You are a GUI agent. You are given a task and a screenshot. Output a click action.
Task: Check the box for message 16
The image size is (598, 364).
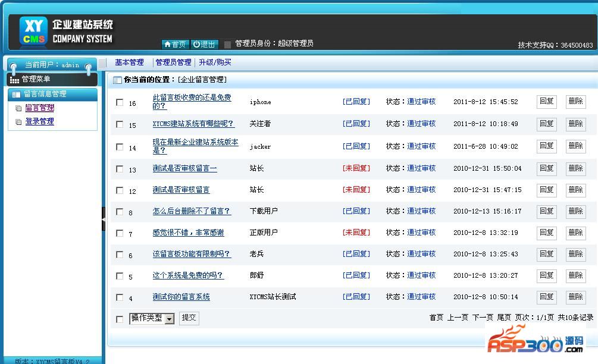pyautogui.click(x=120, y=102)
